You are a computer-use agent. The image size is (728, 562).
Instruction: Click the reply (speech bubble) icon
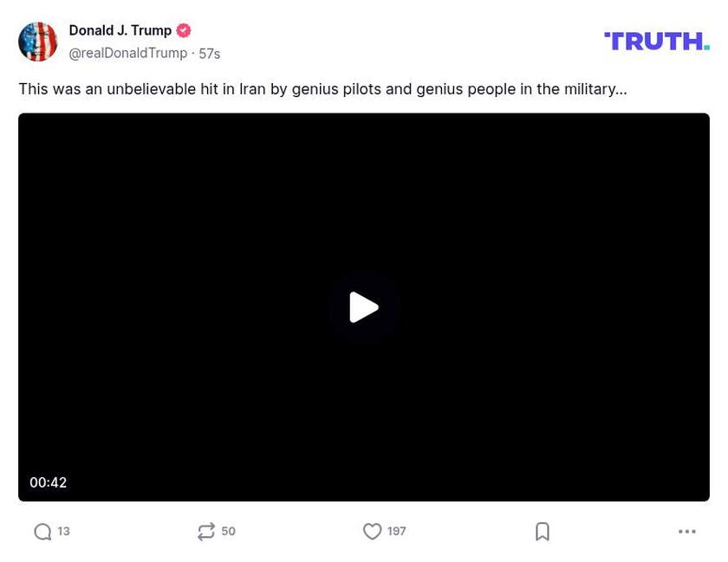[x=41, y=531]
